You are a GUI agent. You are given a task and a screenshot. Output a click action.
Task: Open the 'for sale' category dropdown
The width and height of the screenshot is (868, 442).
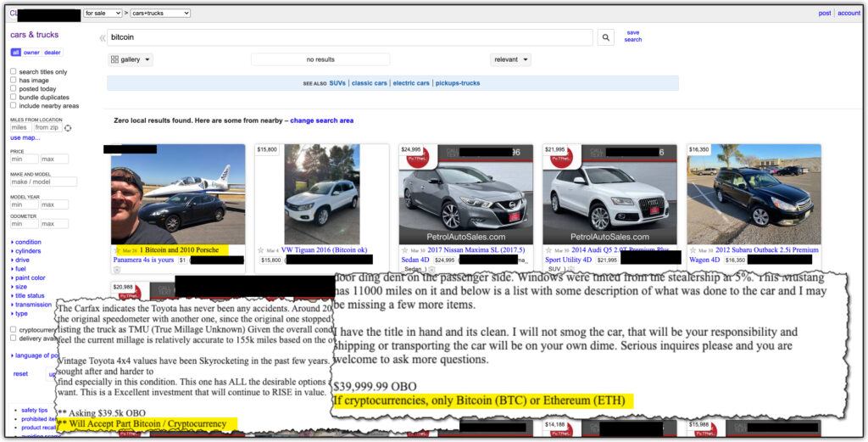pos(103,13)
